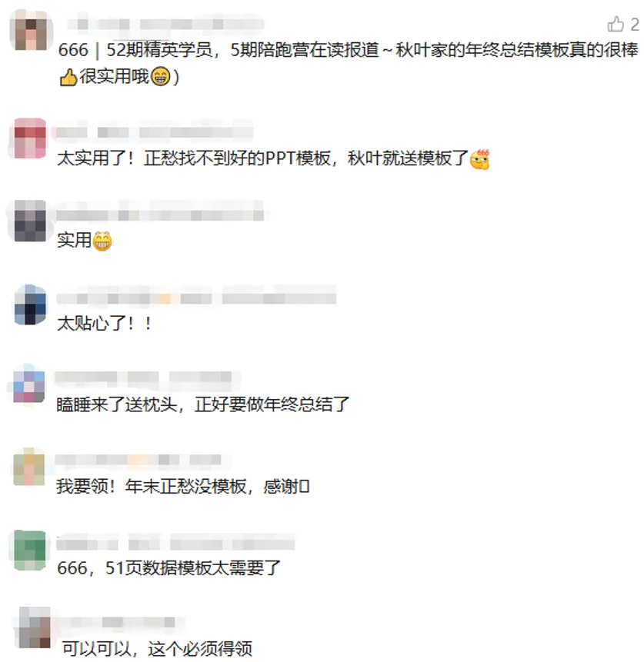Viewport: 644px width, 662px height.
Task: Click the grinning emoji after 实用
Action: (x=102, y=241)
